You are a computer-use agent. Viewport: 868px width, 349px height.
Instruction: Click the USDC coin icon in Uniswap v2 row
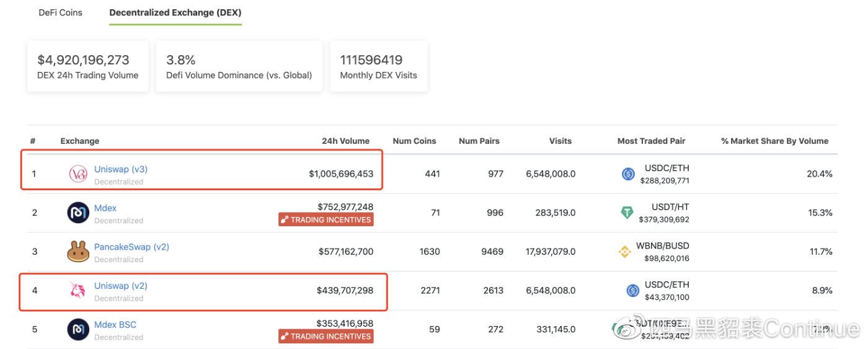[632, 290]
